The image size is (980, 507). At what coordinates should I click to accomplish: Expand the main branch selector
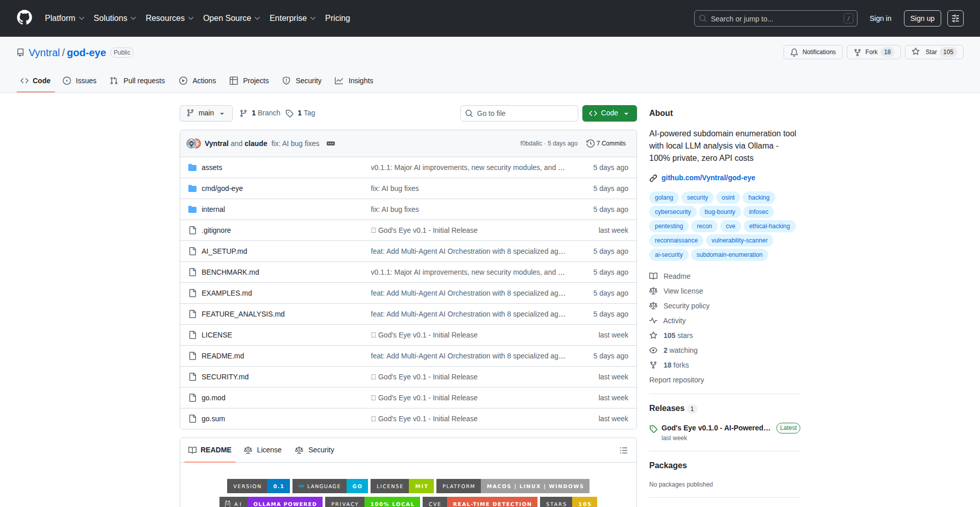[x=206, y=113]
